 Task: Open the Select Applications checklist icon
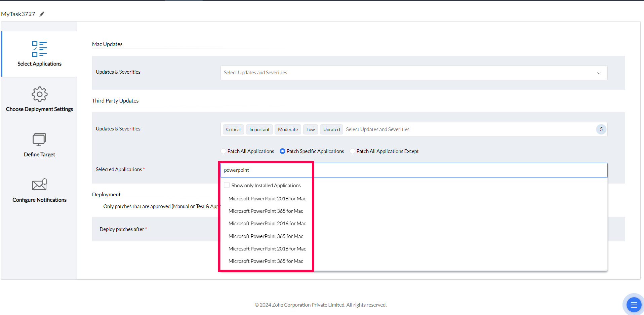point(39,49)
